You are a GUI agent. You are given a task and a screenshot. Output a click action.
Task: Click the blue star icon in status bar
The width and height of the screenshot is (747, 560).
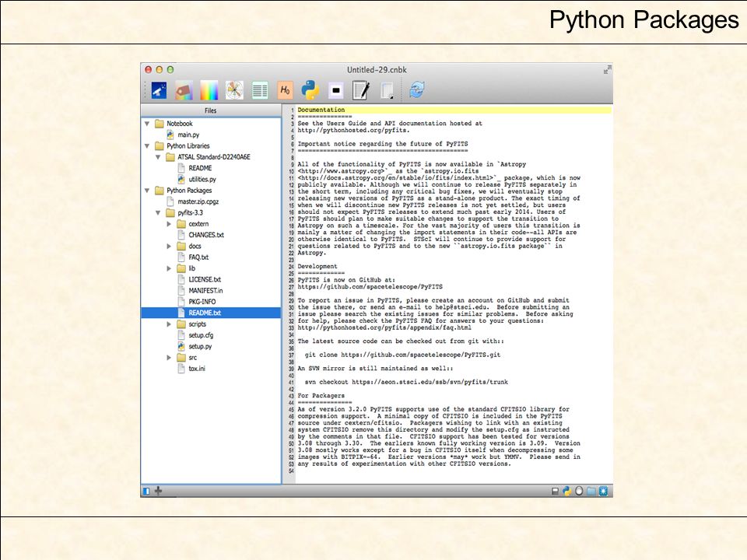click(x=603, y=491)
